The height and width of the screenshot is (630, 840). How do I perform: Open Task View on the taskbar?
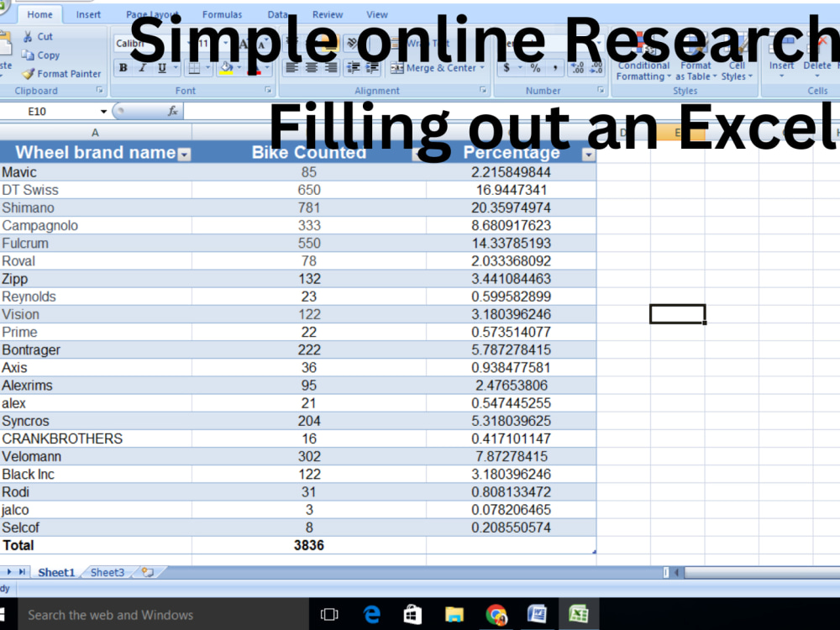(x=329, y=615)
